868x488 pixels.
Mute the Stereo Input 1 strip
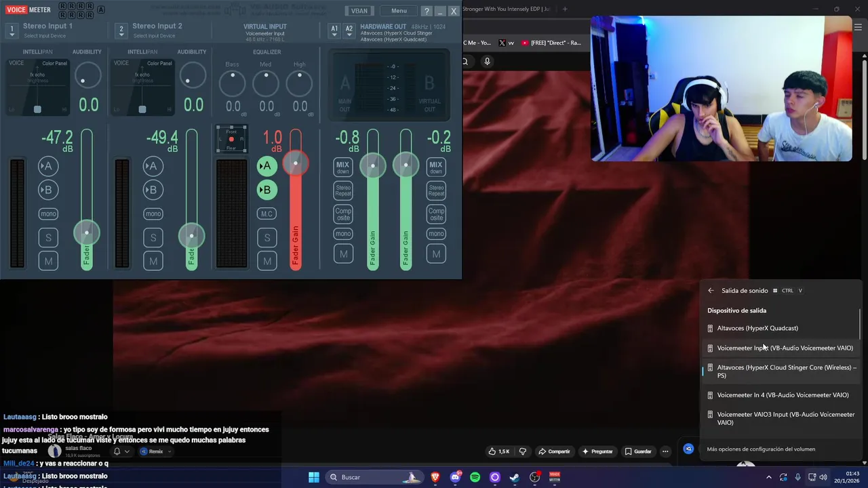(48, 261)
